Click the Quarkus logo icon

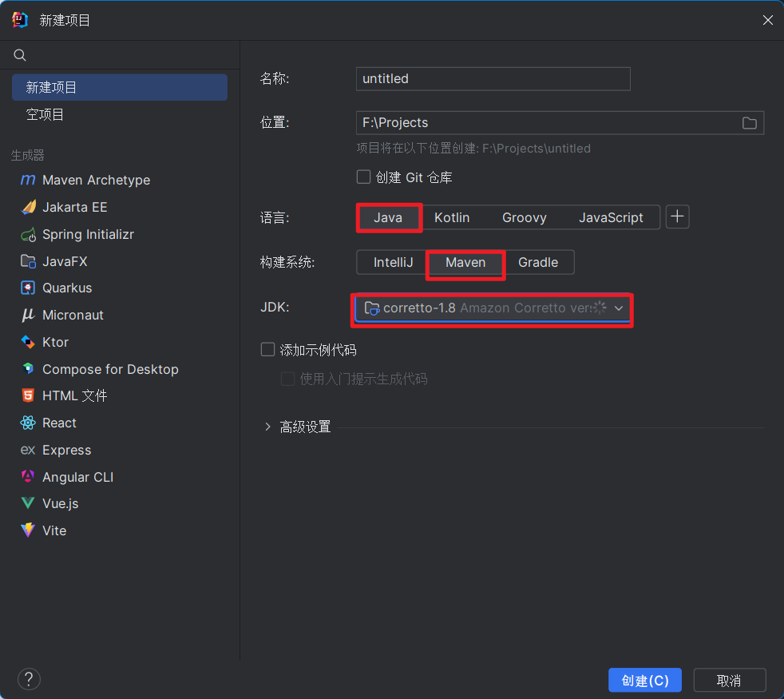coord(28,288)
